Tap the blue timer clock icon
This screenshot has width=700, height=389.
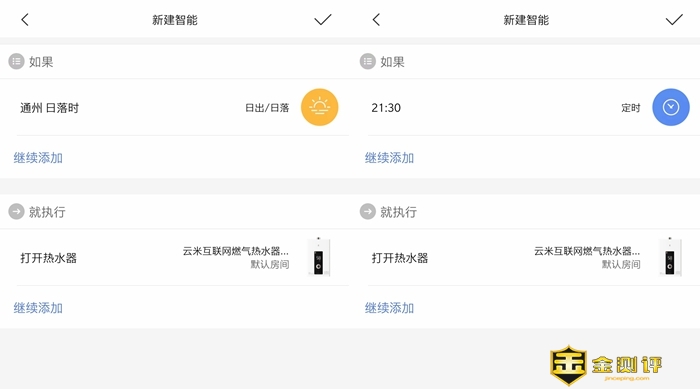(x=671, y=107)
